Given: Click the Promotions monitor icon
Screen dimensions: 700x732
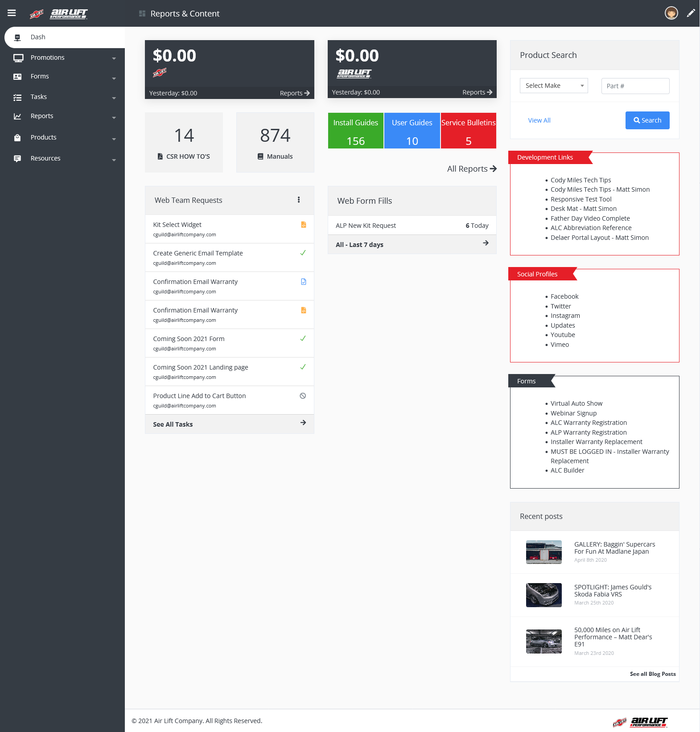Looking at the screenshot, I should 18,58.
